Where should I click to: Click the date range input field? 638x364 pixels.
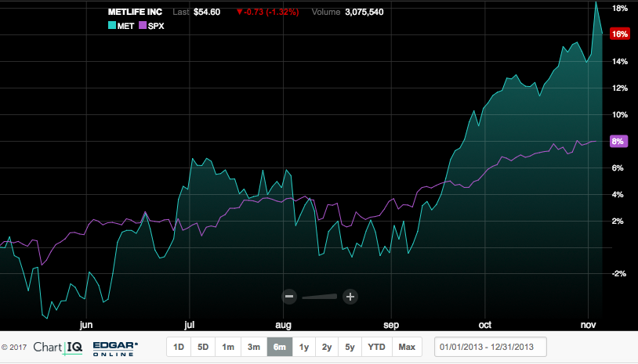[x=491, y=347]
